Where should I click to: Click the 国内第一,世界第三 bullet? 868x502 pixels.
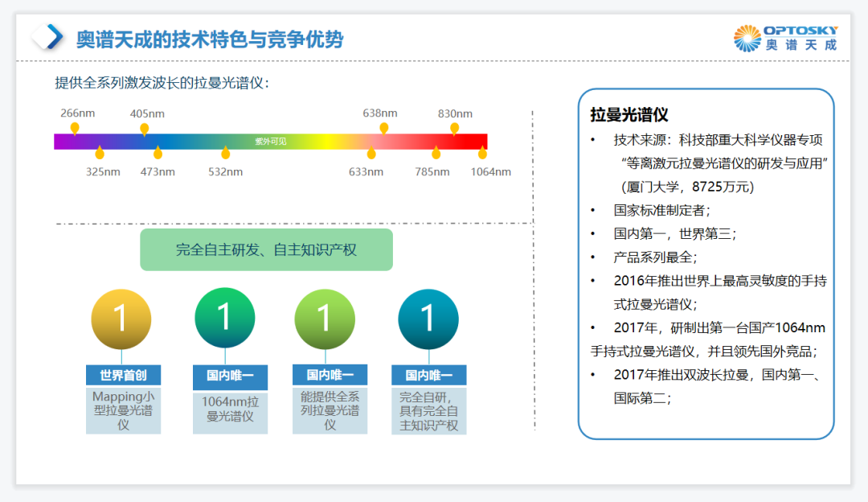(675, 234)
